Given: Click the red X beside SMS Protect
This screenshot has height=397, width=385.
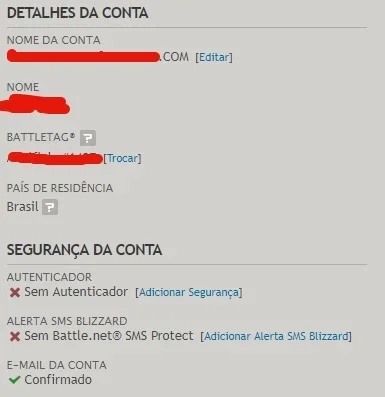Looking at the screenshot, I should coord(15,336).
